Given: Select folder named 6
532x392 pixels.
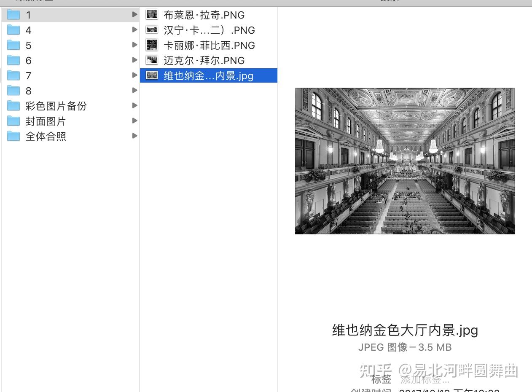Looking at the screenshot, I should 28,61.
